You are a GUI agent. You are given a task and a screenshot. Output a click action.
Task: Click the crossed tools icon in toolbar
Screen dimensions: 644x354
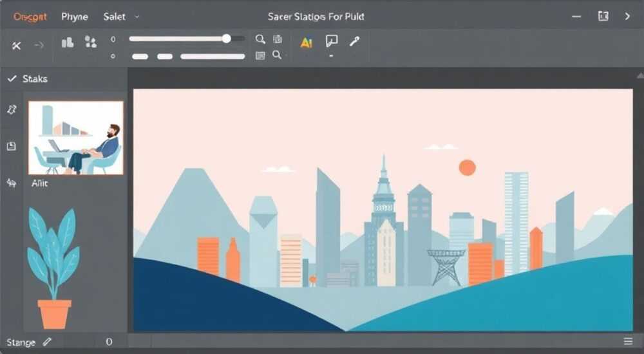click(x=16, y=46)
